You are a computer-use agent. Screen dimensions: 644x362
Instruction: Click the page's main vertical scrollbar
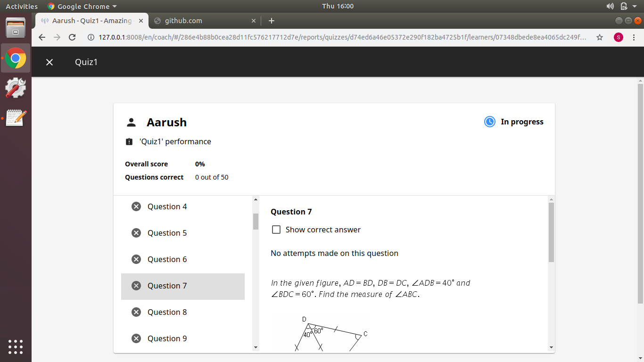tap(640, 193)
